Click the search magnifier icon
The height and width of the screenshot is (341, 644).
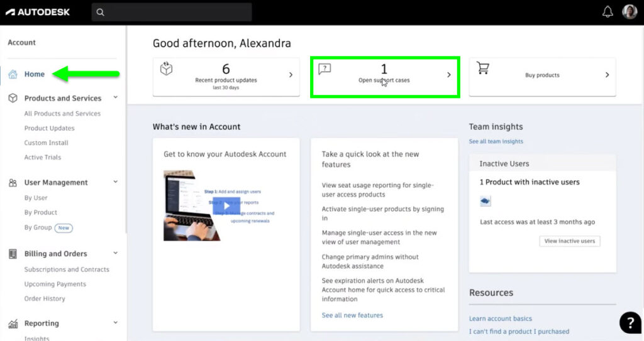100,13
